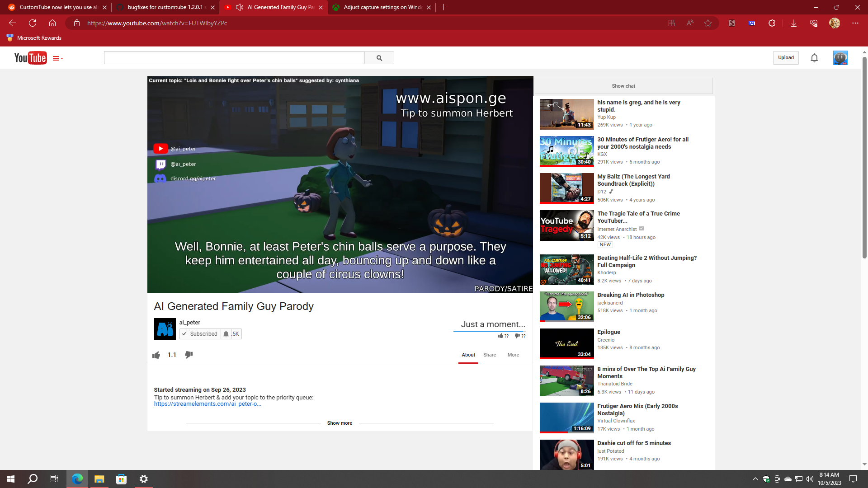
Task: Click the Upload button
Action: [x=786, y=58]
